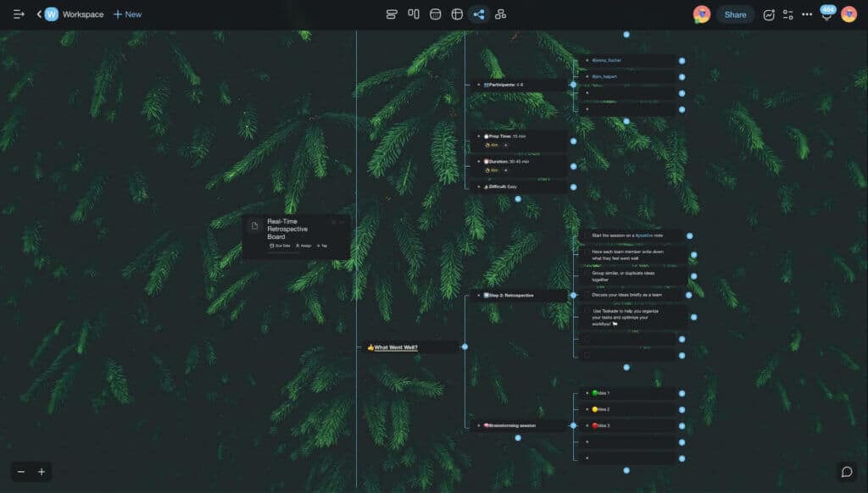Screen dimensions: 868x493
Task: Click Due Date on the Retrospective Board card
Action: [x=280, y=246]
